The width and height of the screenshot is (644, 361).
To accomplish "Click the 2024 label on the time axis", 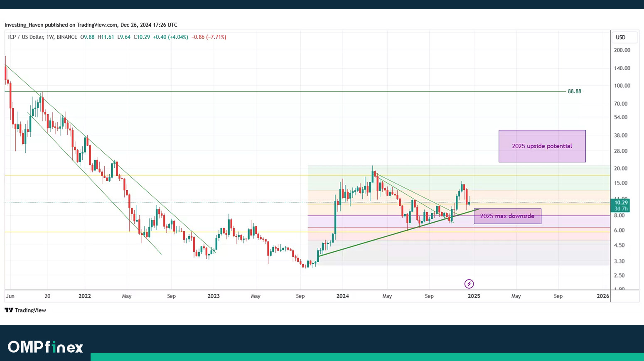I will (x=343, y=296).
